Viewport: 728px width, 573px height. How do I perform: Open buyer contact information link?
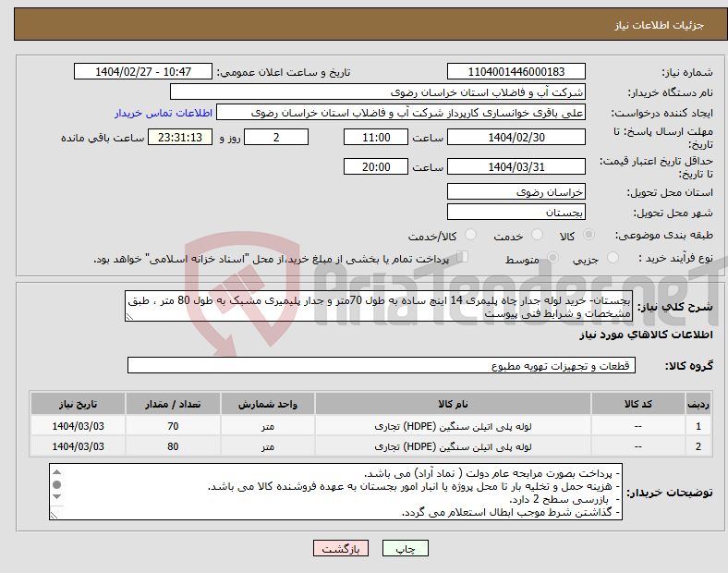pyautogui.click(x=164, y=113)
